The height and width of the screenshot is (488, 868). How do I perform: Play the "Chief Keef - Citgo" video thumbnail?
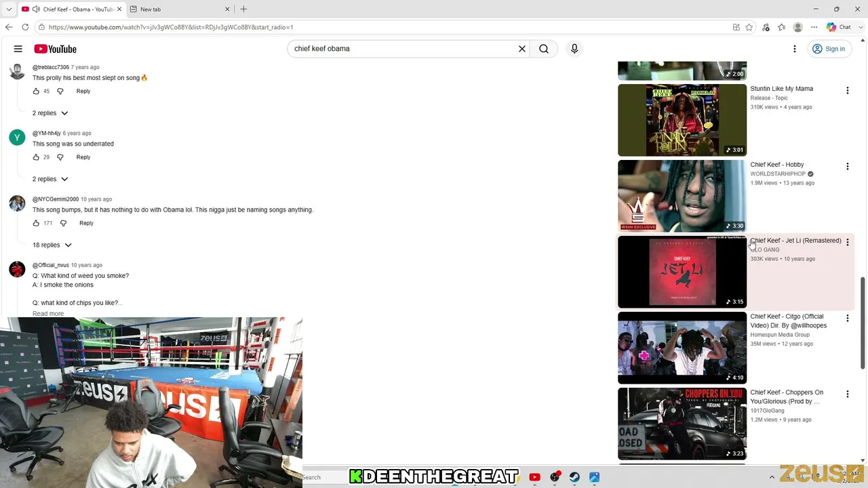click(682, 348)
